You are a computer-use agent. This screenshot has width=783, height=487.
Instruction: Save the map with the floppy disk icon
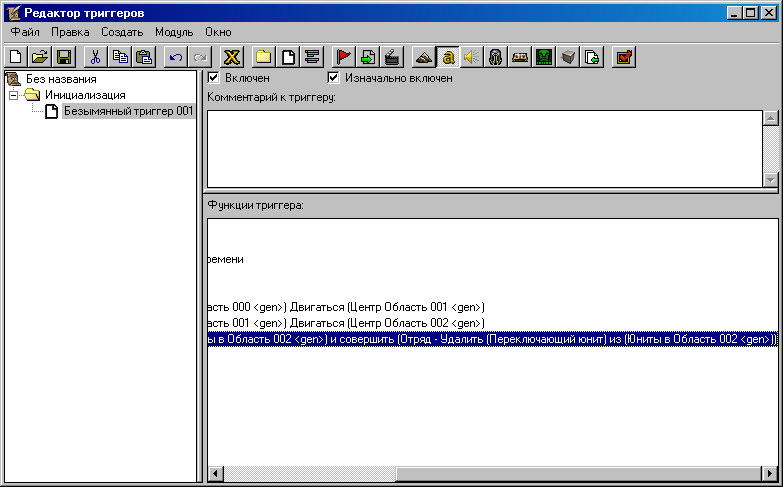pos(64,57)
